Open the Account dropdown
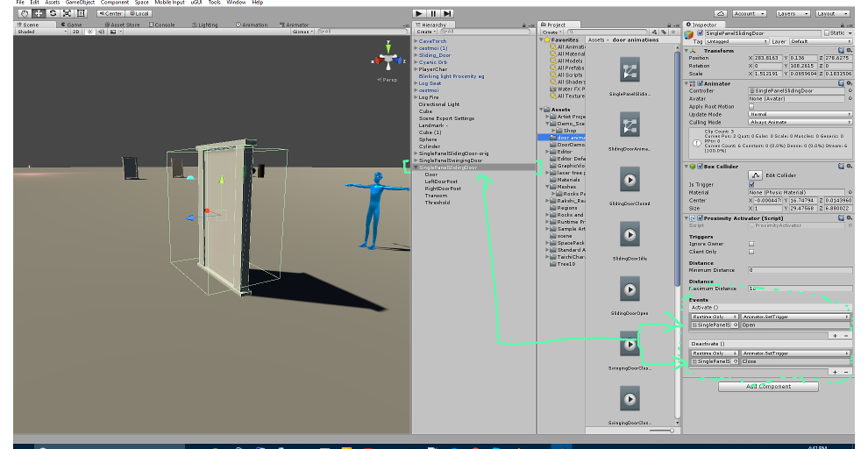868x449 pixels. (749, 13)
